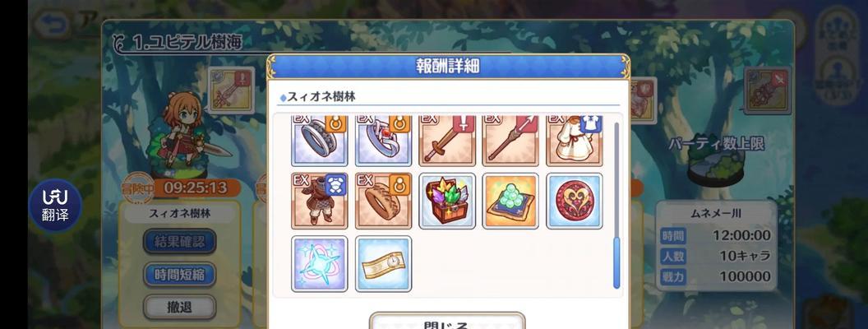The height and width of the screenshot is (329, 868).
Task: Tap the red heart coin reward icon
Action: 574,201
